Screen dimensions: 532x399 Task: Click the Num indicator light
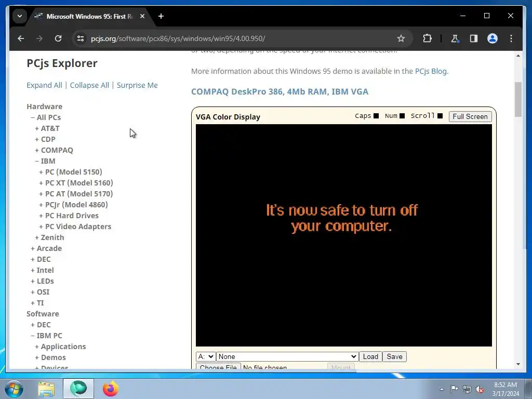point(402,116)
